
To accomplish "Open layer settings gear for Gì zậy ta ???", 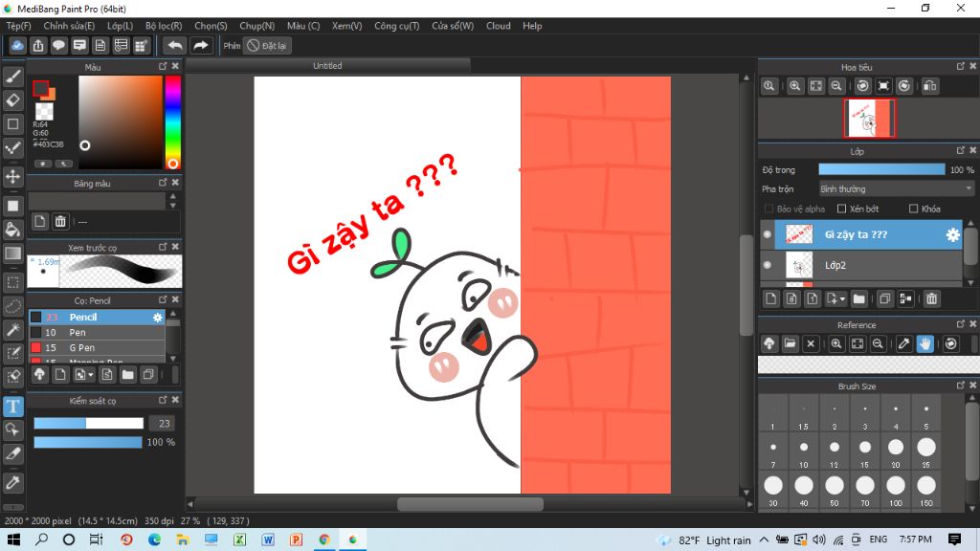I will click(x=952, y=235).
